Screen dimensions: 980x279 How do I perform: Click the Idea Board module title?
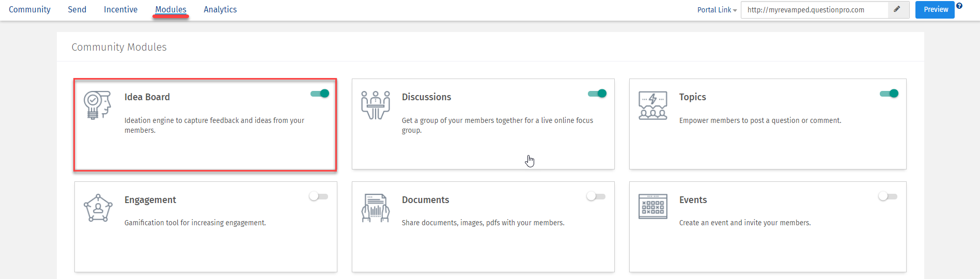coord(147,97)
